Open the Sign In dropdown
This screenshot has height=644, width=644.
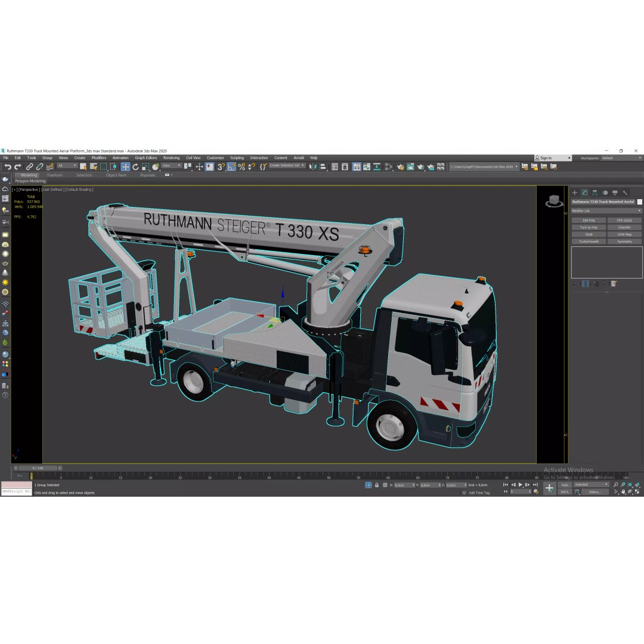click(553, 158)
